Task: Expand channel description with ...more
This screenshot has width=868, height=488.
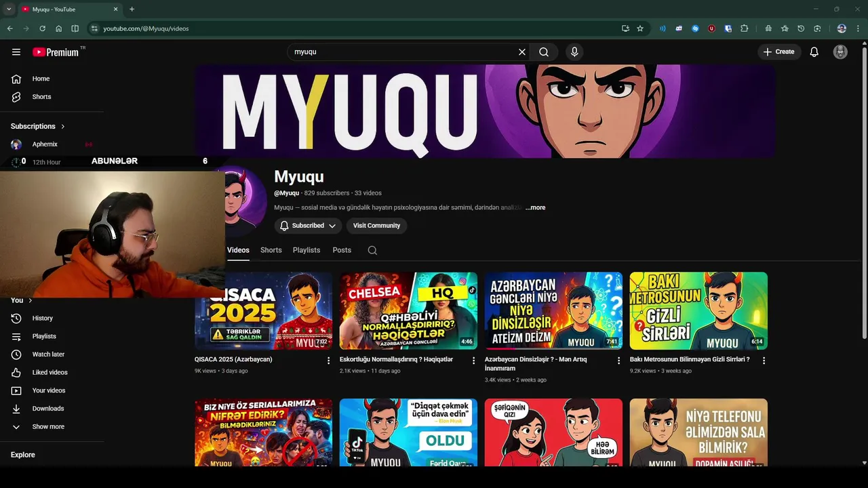Action: coord(535,207)
